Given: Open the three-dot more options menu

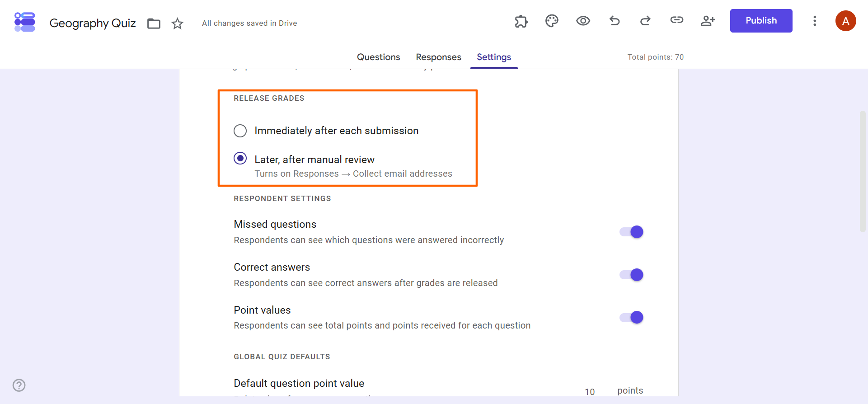Looking at the screenshot, I should (815, 21).
